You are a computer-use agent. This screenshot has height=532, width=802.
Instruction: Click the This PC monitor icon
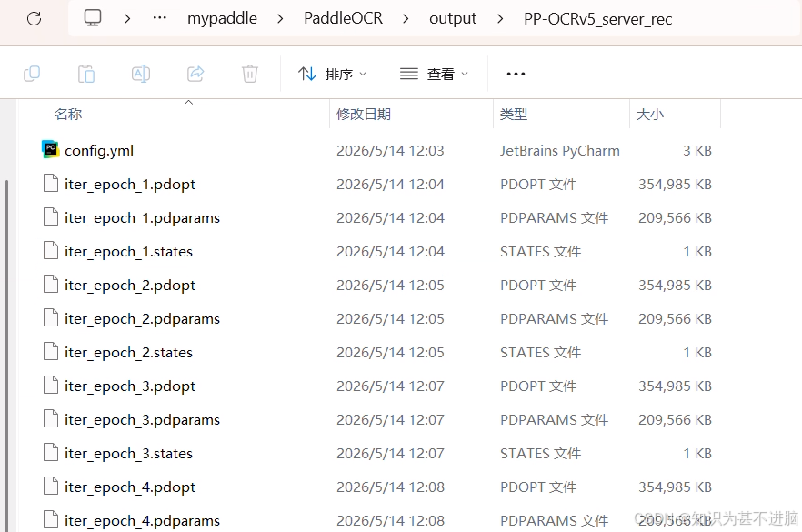pos(93,18)
